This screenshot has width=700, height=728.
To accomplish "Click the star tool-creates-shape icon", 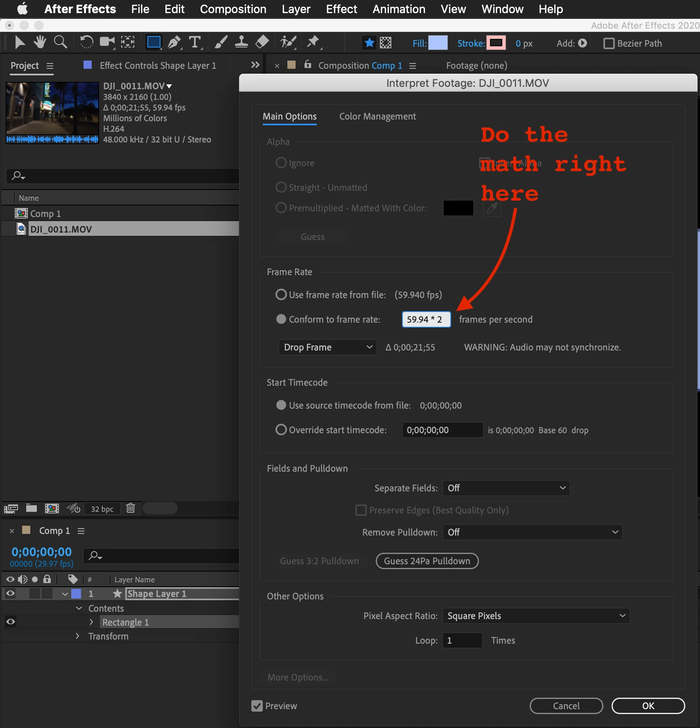I will click(x=369, y=43).
